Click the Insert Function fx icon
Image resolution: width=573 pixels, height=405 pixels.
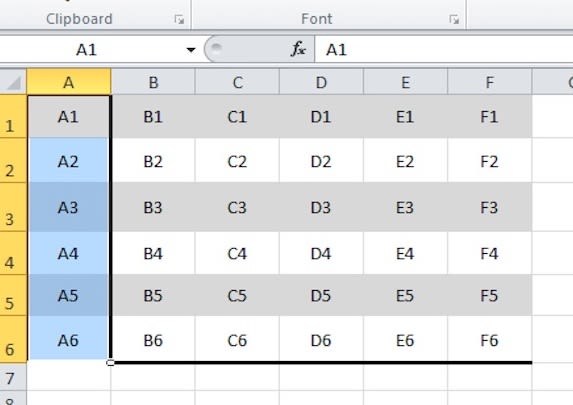coord(298,49)
